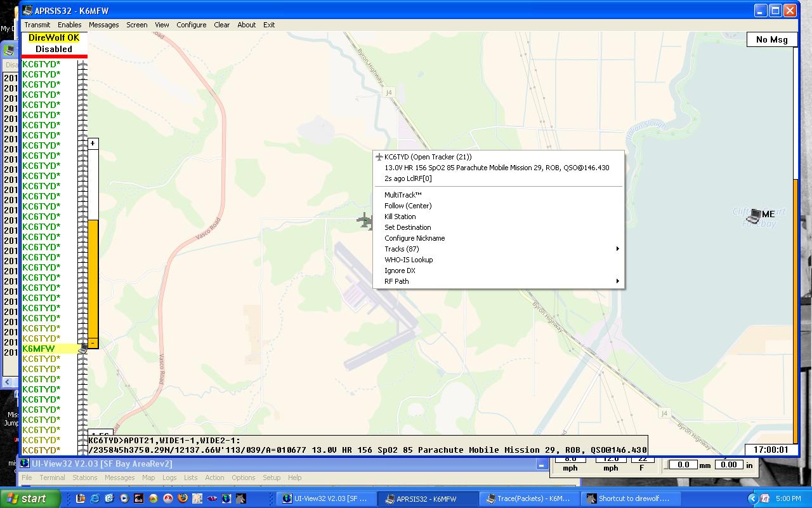Open Windows Media Player quick launch icon

124,498
